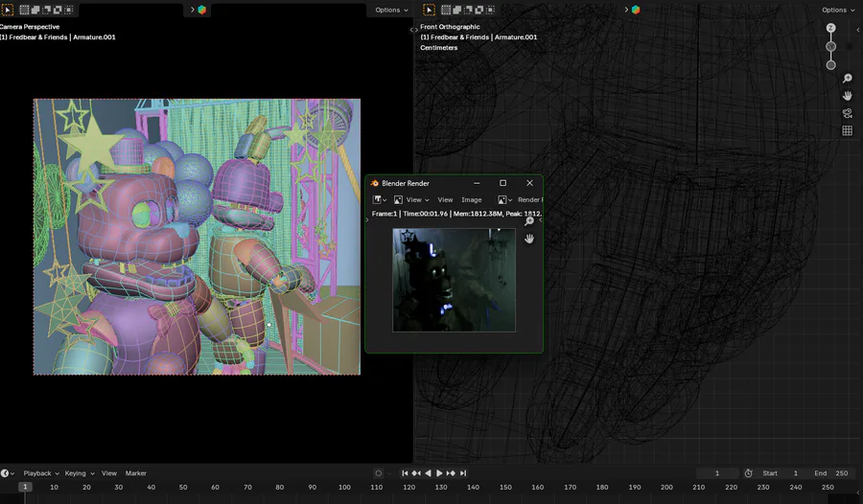The image size is (863, 504).
Task: Open Options dropdown in the Camera Perspective viewport
Action: coord(391,10)
